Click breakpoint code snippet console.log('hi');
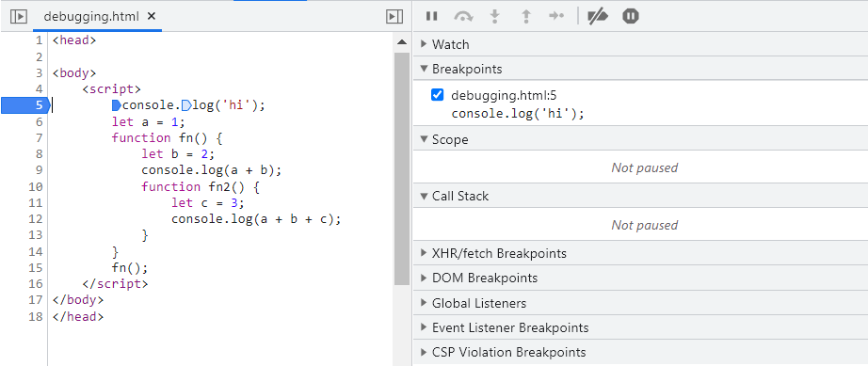868x366 pixels. [x=518, y=114]
